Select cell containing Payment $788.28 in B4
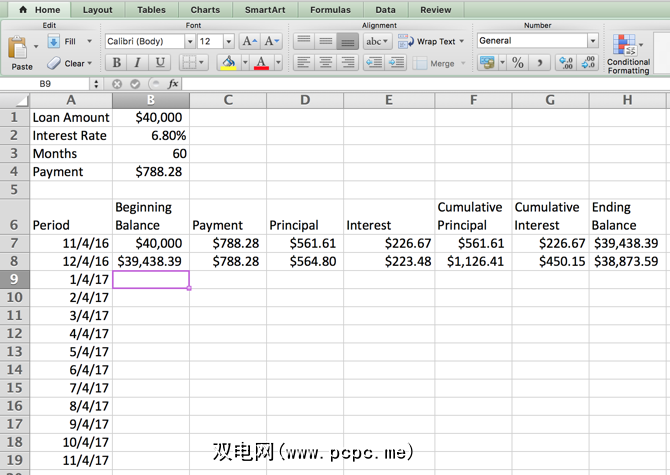 (x=150, y=171)
